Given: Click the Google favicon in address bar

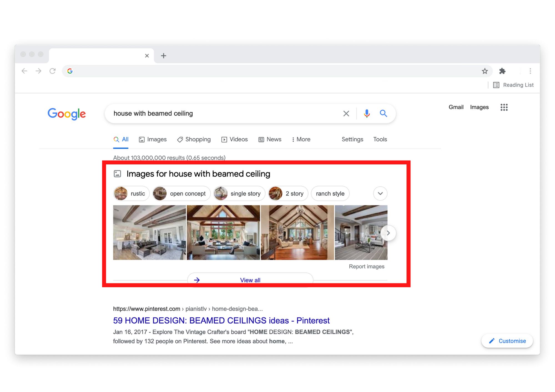Looking at the screenshot, I should click(70, 71).
